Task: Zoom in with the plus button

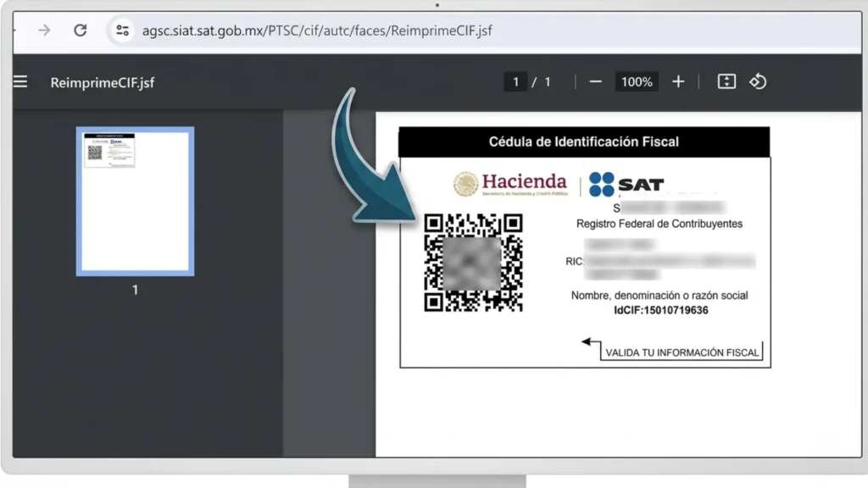Action: [678, 82]
